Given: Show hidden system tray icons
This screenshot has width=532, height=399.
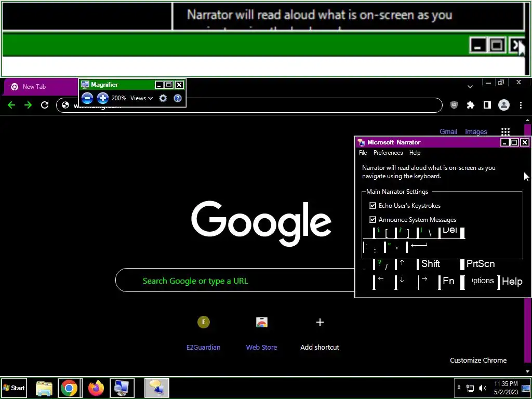Looking at the screenshot, I should click(459, 388).
